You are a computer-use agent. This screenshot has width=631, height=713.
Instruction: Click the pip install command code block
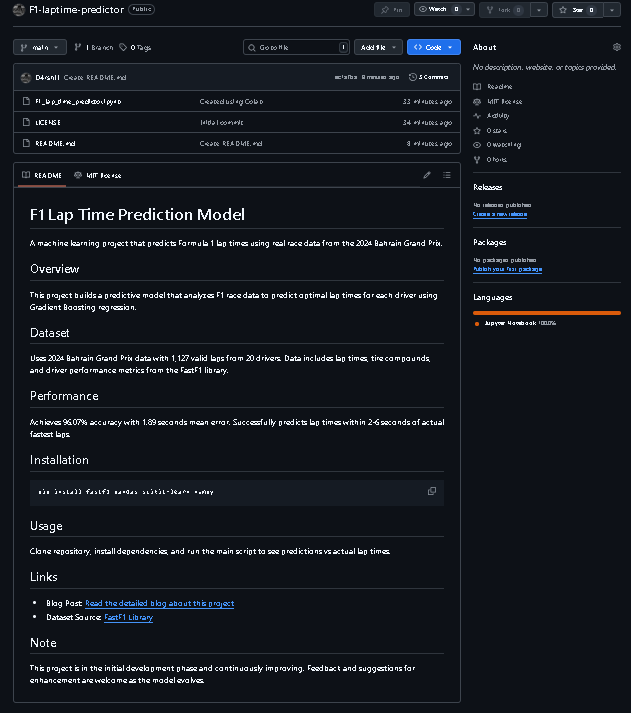pyautogui.click(x=237, y=492)
